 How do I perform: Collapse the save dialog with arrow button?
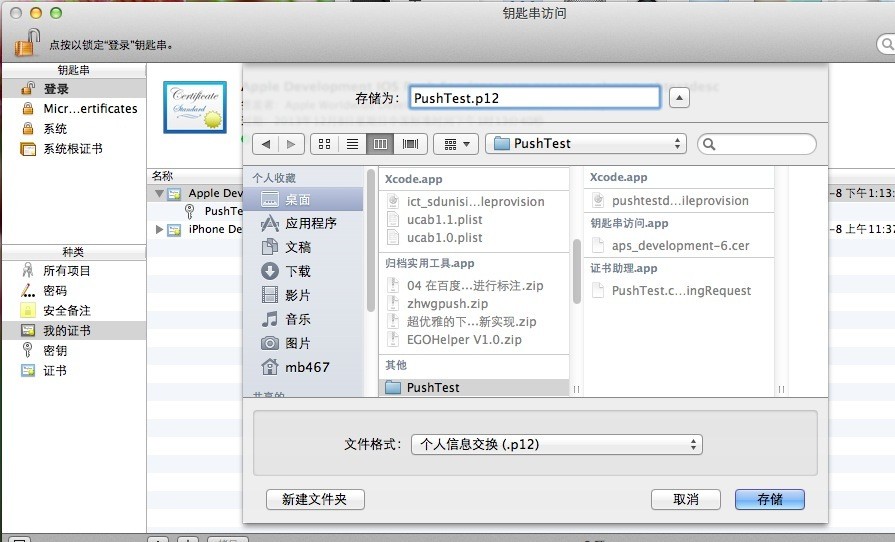pyautogui.click(x=679, y=98)
